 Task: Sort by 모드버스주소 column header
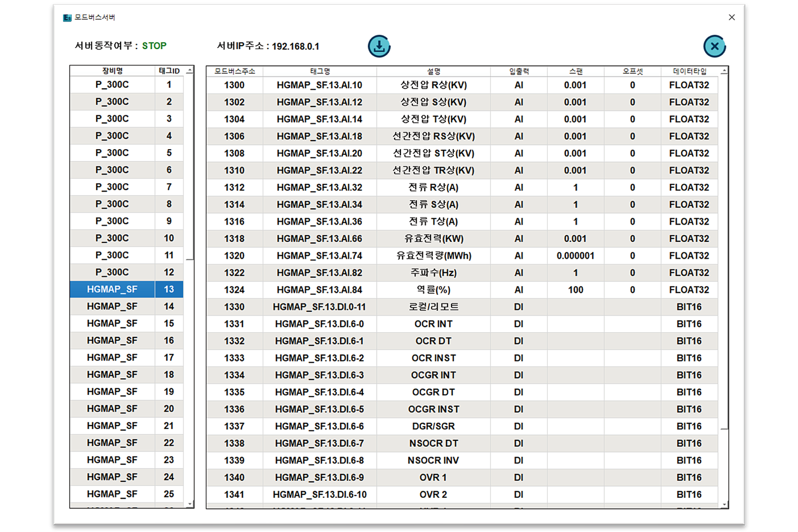tap(234, 71)
